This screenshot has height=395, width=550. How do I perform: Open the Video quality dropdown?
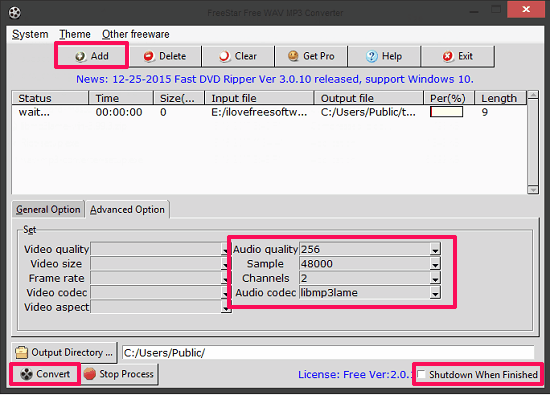point(226,249)
